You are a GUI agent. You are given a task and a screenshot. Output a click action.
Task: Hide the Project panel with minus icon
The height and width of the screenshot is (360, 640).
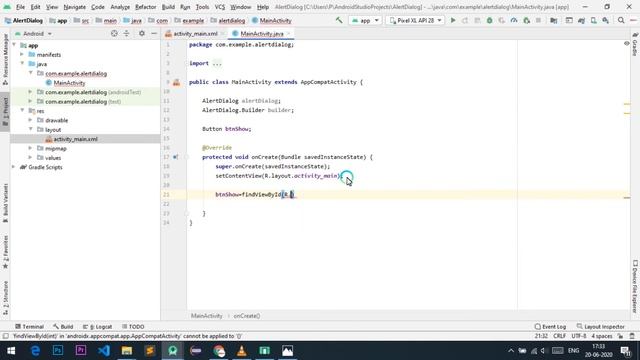coord(154,33)
